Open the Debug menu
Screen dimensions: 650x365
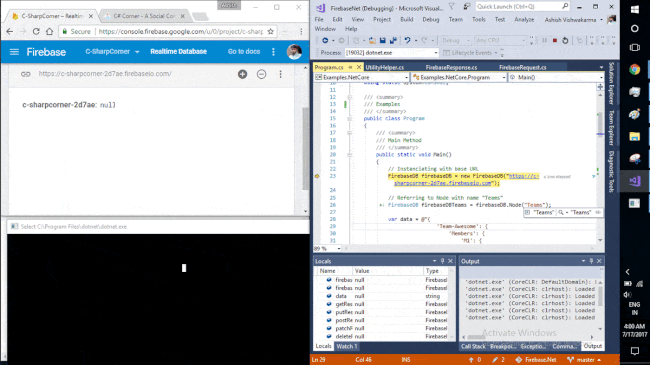431,19
